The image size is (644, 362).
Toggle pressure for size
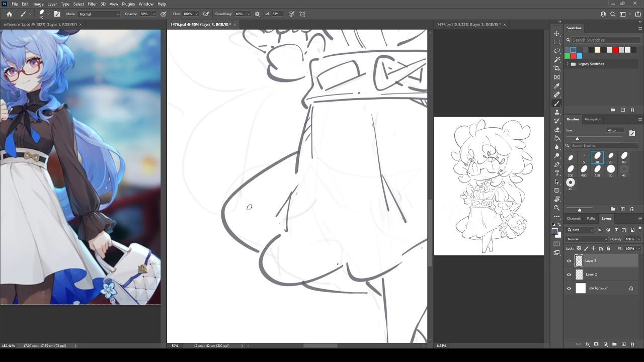291,14
